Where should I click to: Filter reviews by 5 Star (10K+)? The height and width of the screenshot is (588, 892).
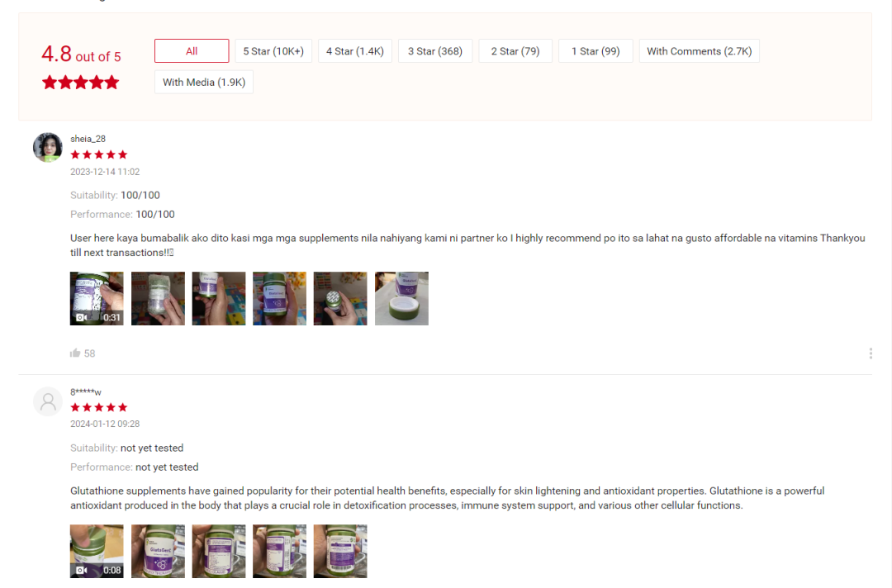(x=273, y=51)
